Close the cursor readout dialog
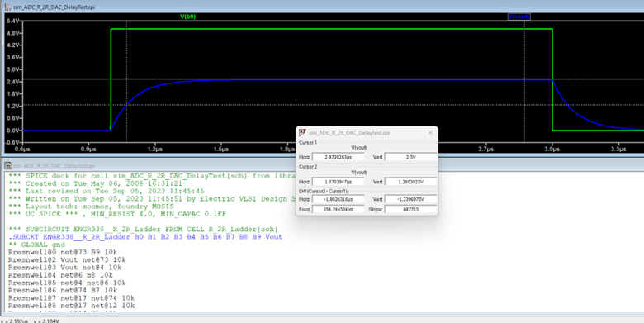The height and width of the screenshot is (323, 644). coord(430,133)
